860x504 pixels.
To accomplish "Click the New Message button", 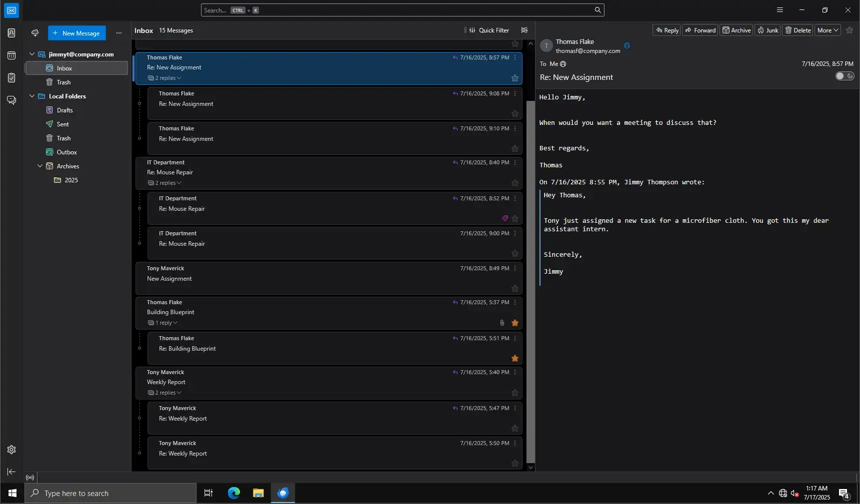I will [x=76, y=33].
